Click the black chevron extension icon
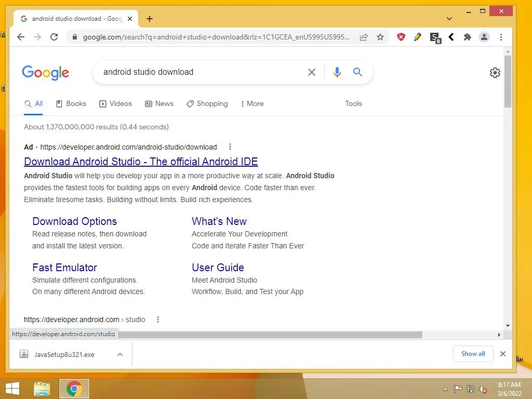 [451, 37]
